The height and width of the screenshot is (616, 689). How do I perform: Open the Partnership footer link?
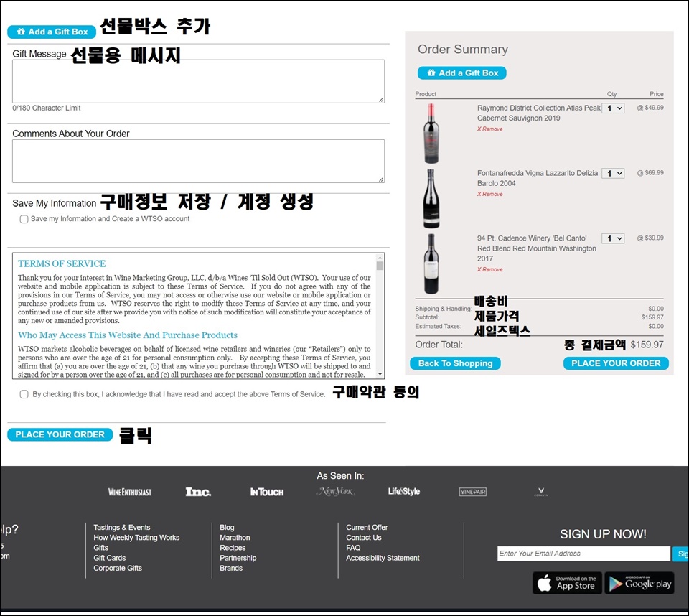coord(238,558)
